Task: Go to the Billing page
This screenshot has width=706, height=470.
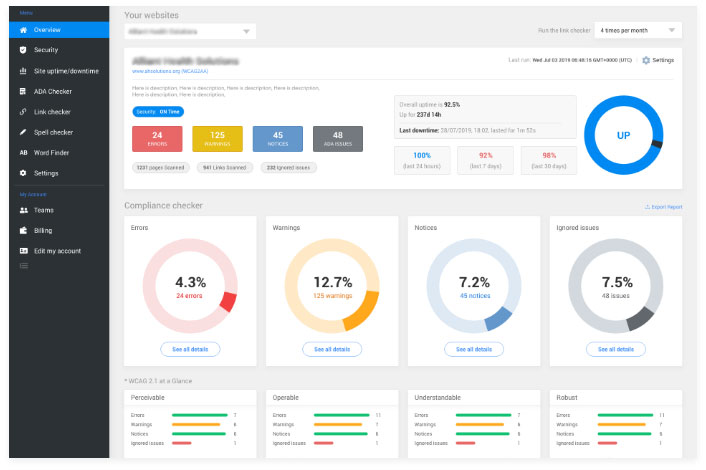Action: click(x=59, y=230)
